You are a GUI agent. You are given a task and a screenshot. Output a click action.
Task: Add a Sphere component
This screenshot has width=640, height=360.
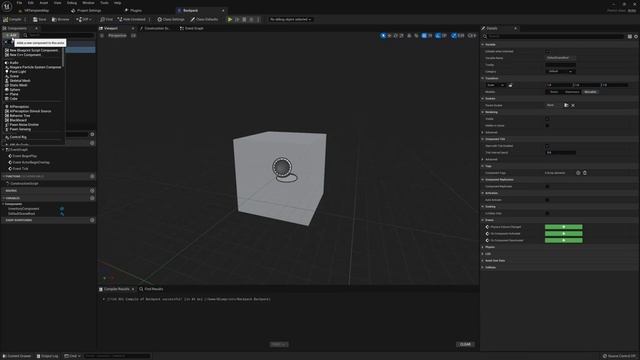coord(13,90)
